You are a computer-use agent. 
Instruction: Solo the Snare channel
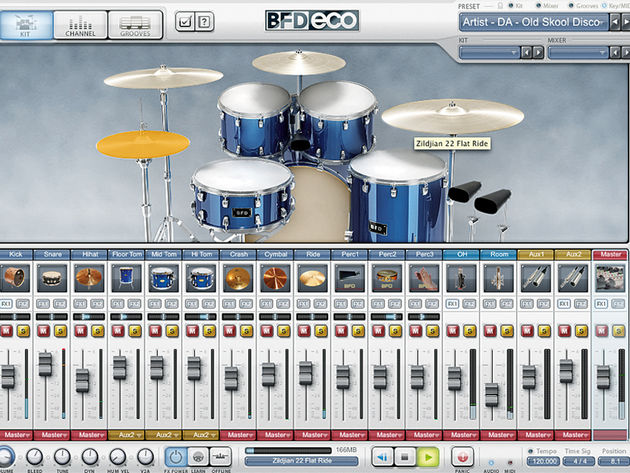click(x=60, y=331)
